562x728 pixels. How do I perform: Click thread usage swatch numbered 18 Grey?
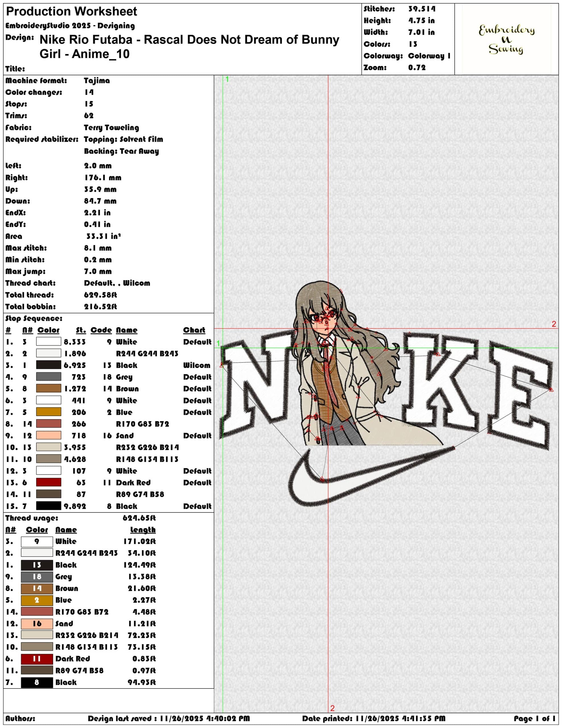[37, 577]
